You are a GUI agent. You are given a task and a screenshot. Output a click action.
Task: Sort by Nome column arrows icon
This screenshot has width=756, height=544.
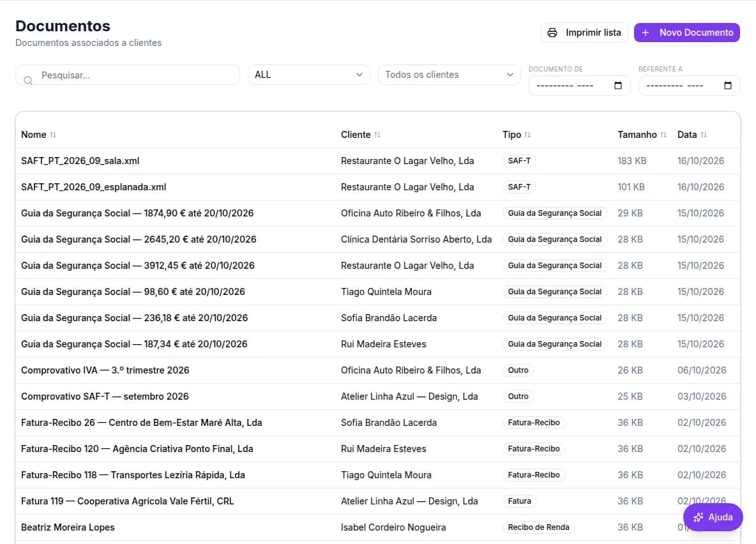click(x=53, y=135)
